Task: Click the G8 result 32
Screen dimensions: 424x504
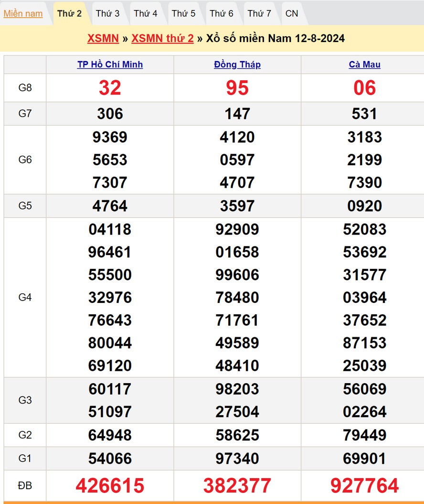Action: tap(110, 88)
